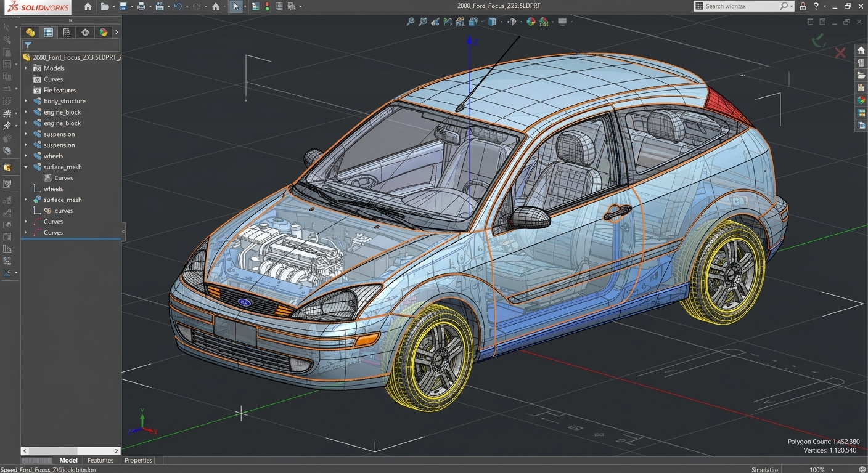This screenshot has height=473, width=868.
Task: Switch to the ConfigurationManager tab
Action: (67, 33)
